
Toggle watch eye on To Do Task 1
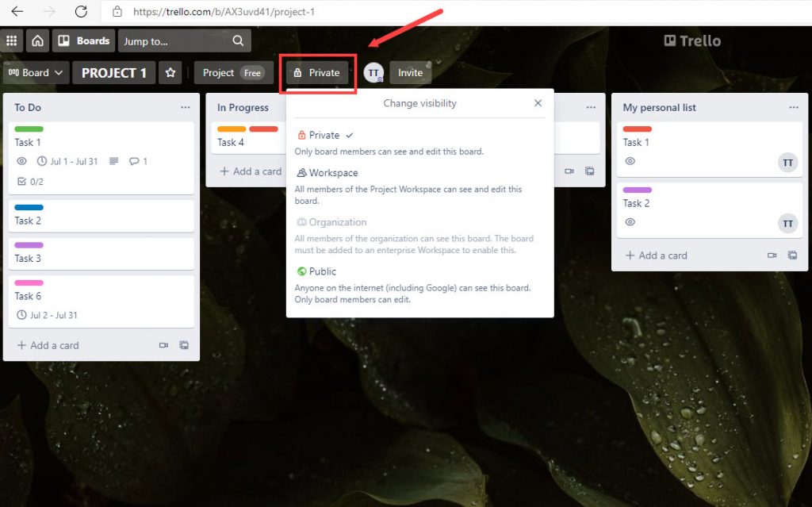coord(21,161)
